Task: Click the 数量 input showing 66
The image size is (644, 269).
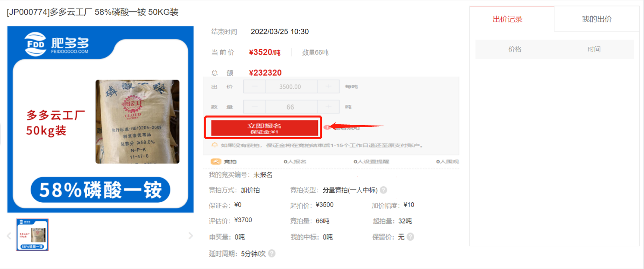Action: tap(291, 107)
